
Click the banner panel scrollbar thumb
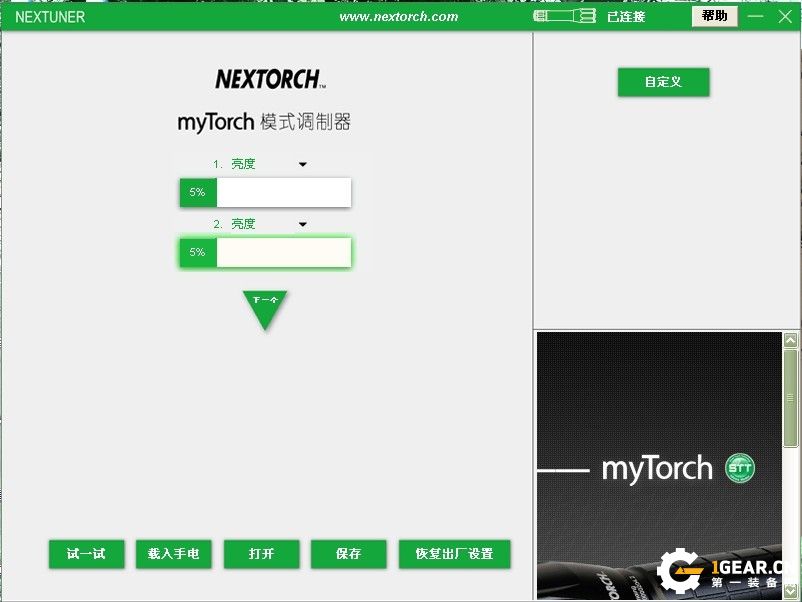click(791, 398)
